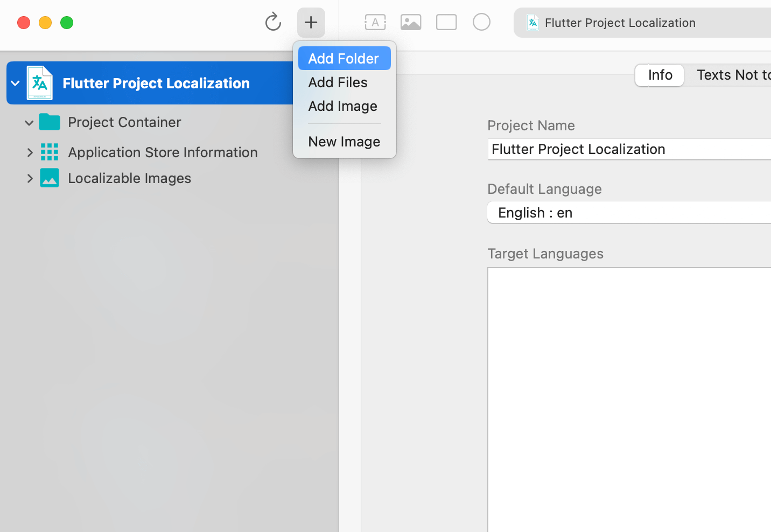
Task: Click inside the Target Languages list box
Action: (x=629, y=400)
